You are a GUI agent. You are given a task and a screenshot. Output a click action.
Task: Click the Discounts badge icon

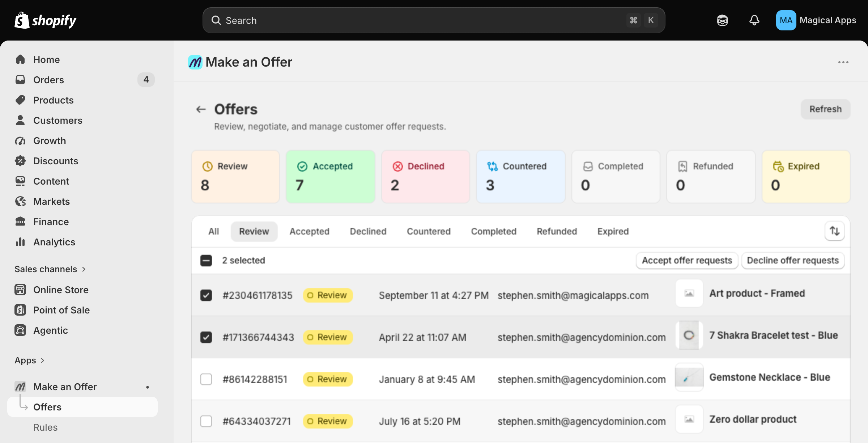[20, 161]
